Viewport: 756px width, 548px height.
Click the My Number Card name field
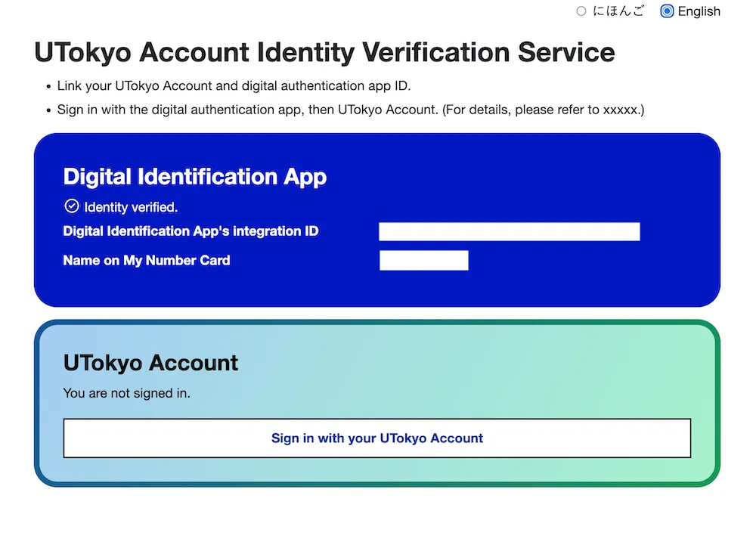point(423,260)
